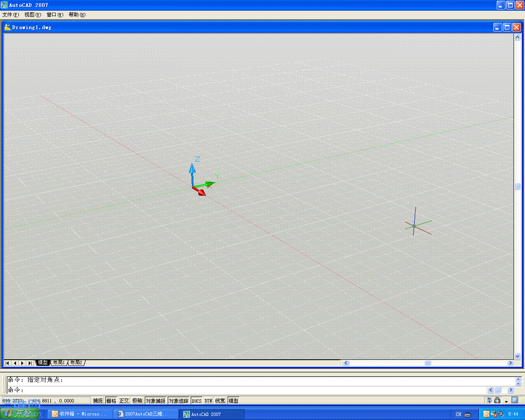525x420 pixels.
Task: Click the drawing's vertical scrollbar up arrow
Action: tap(517, 37)
